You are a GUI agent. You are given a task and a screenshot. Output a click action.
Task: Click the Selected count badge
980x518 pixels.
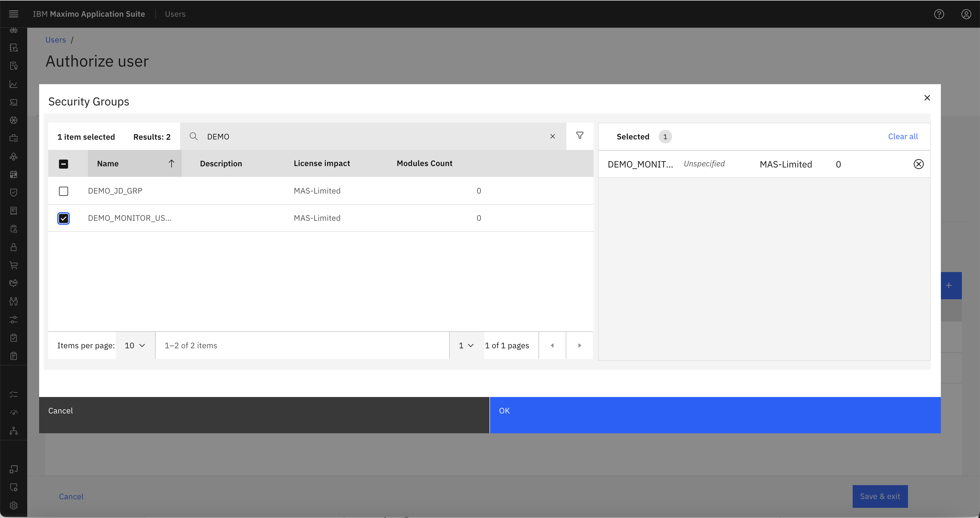[665, 136]
